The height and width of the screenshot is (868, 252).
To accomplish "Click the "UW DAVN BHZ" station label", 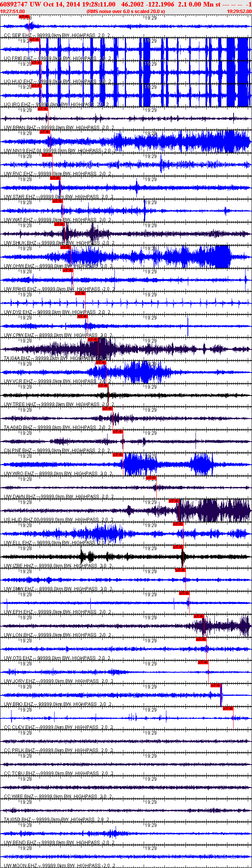I will point(20,497).
